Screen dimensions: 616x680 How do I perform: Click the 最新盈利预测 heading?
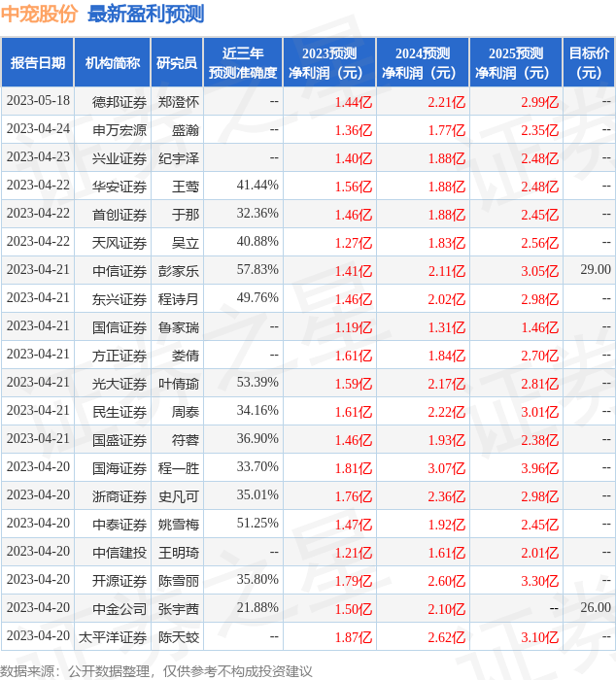[146, 14]
